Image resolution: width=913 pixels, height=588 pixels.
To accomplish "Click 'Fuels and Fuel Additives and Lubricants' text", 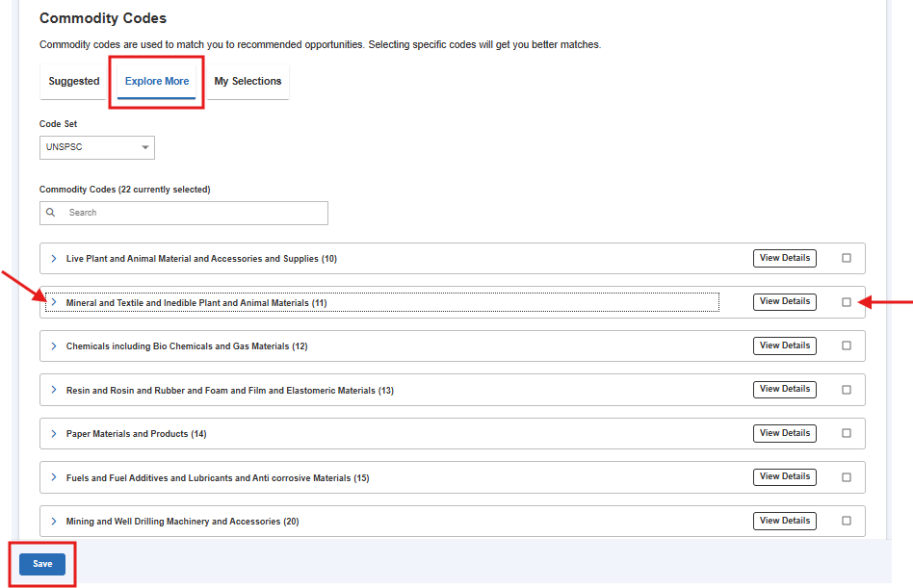I will 218,478.
